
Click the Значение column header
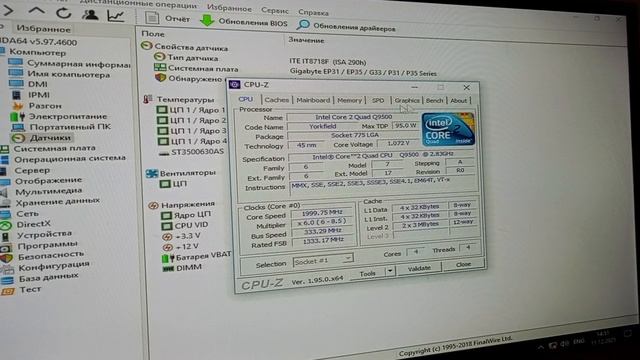306,40
